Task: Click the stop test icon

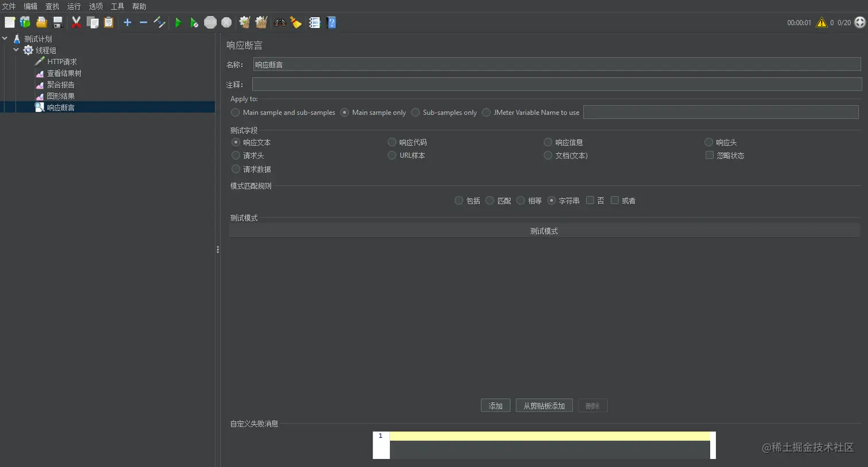Action: click(x=211, y=22)
